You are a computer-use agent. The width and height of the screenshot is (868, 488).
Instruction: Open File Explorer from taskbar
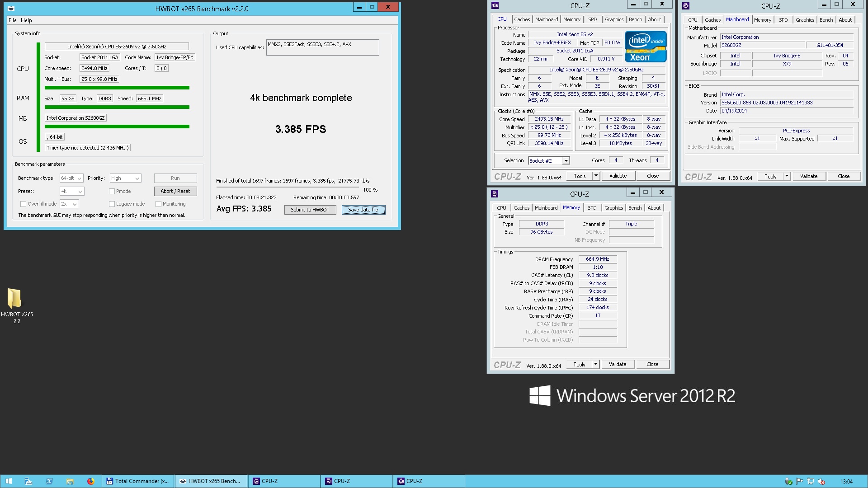click(x=70, y=481)
